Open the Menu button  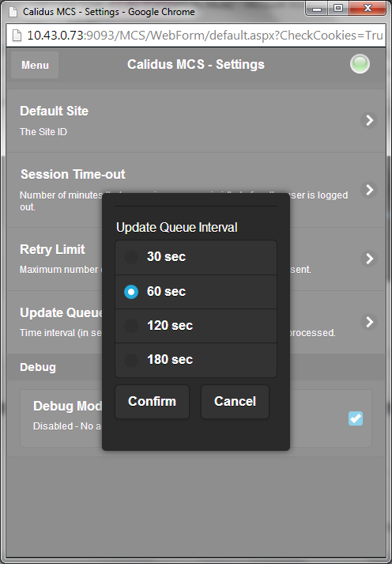[35, 65]
